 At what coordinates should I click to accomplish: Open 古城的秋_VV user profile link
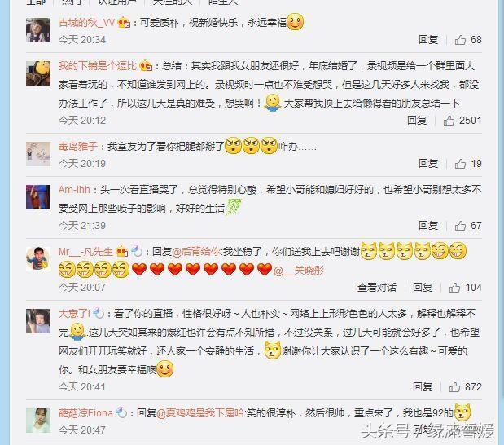pos(86,23)
